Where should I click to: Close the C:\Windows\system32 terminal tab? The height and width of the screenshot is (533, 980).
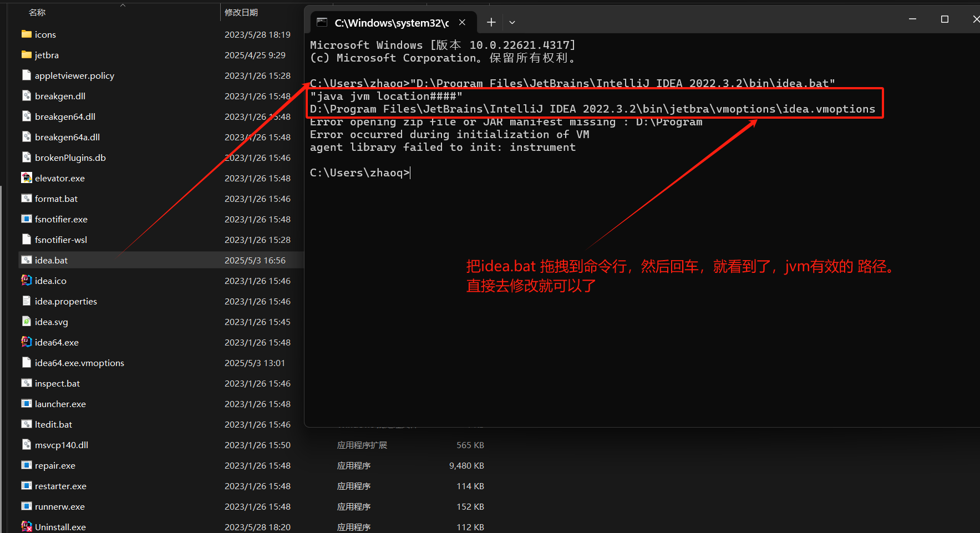coord(462,23)
